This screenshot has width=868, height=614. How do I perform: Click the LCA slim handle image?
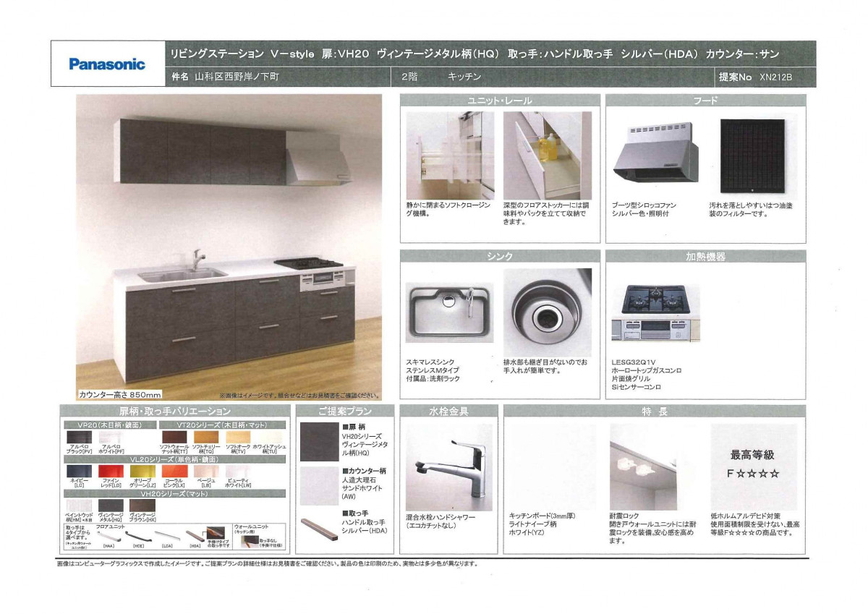[167, 536]
